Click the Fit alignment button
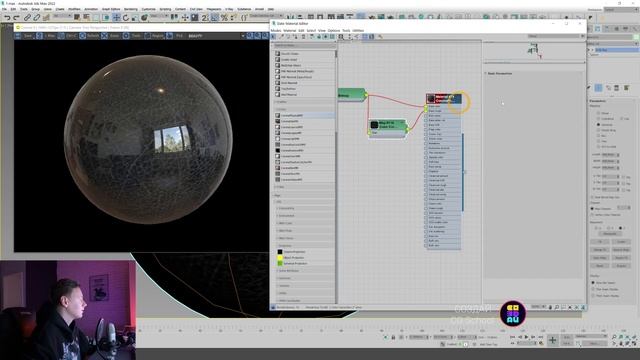The image size is (640, 360). (x=600, y=242)
